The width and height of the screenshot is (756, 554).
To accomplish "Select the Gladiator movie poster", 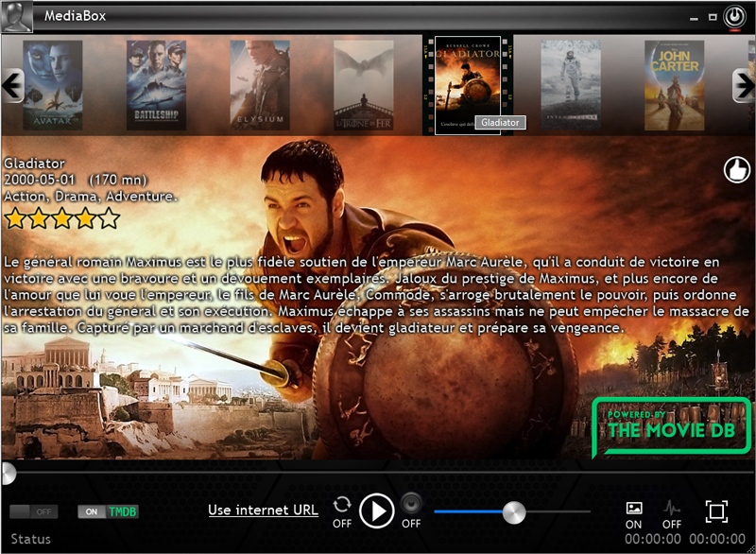I will coord(467,85).
